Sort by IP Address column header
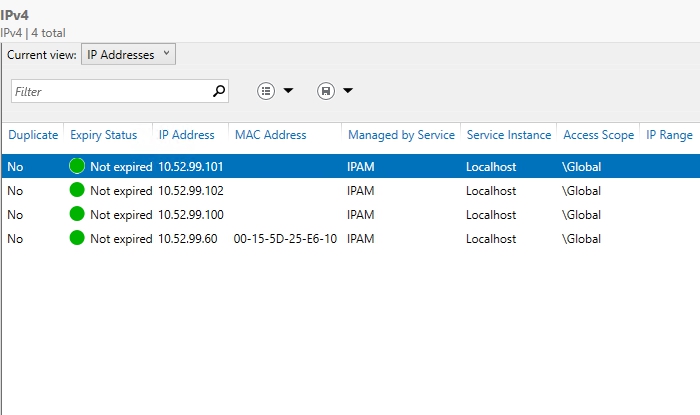 (x=186, y=135)
